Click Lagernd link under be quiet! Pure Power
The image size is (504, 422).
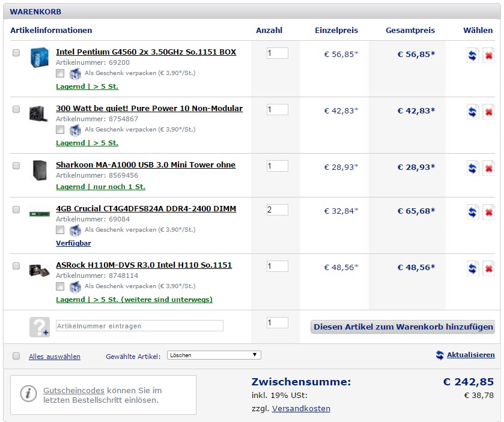87,143
